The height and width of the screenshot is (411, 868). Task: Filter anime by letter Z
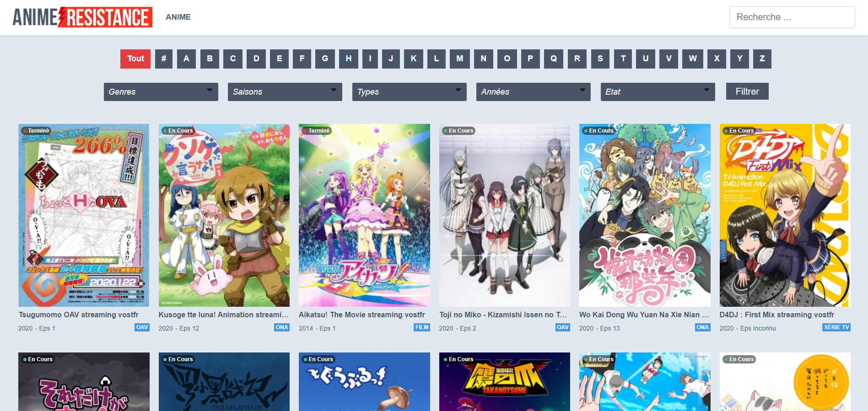click(x=762, y=59)
